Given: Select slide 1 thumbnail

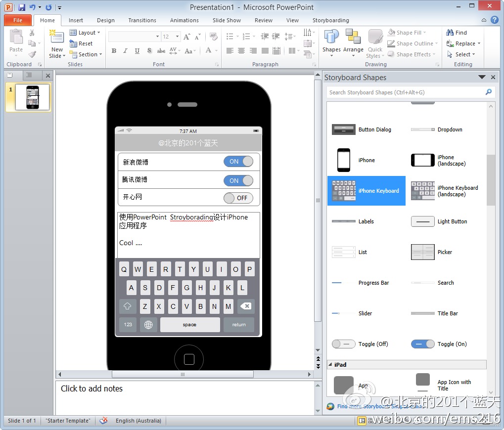Looking at the screenshot, I should (x=33, y=97).
